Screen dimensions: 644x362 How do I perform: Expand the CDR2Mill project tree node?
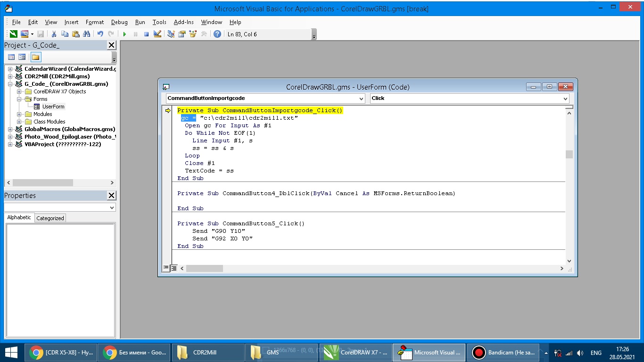coord(10,76)
